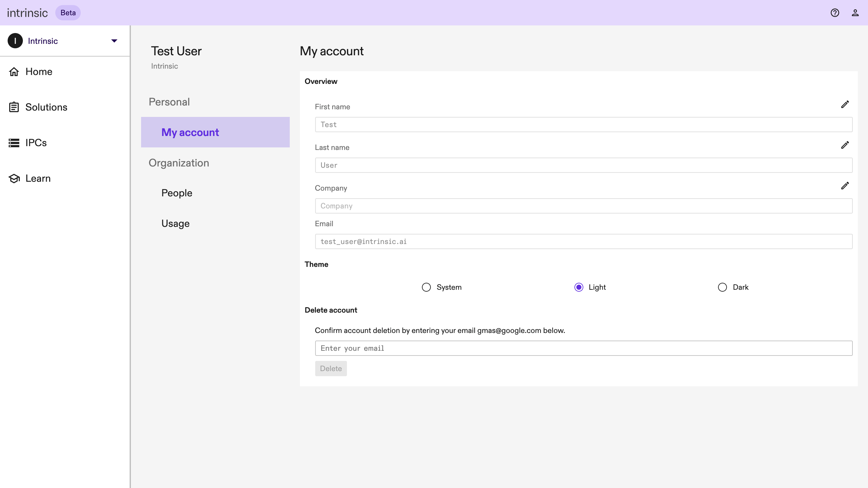Viewport: 868px width, 488px height.
Task: Select the Light theme radio button
Action: point(579,287)
